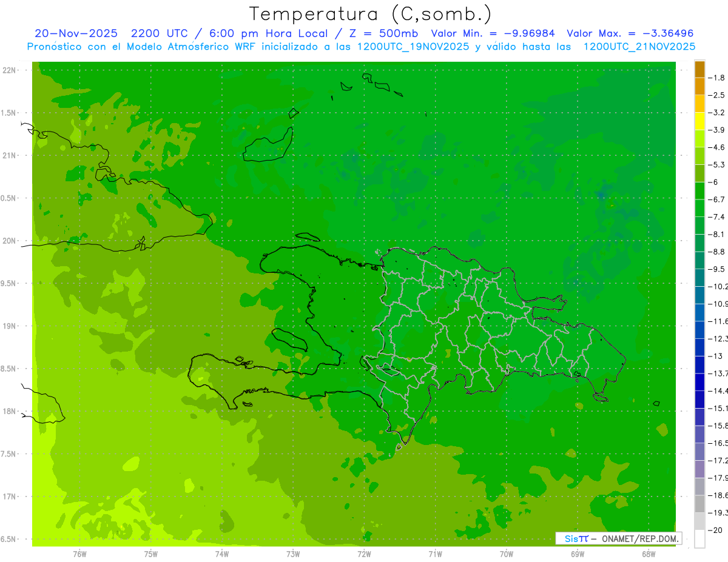Click the title "Temperatura (C,somb.)"
Image resolution: width=728 pixels, height=562 pixels.
(371, 15)
